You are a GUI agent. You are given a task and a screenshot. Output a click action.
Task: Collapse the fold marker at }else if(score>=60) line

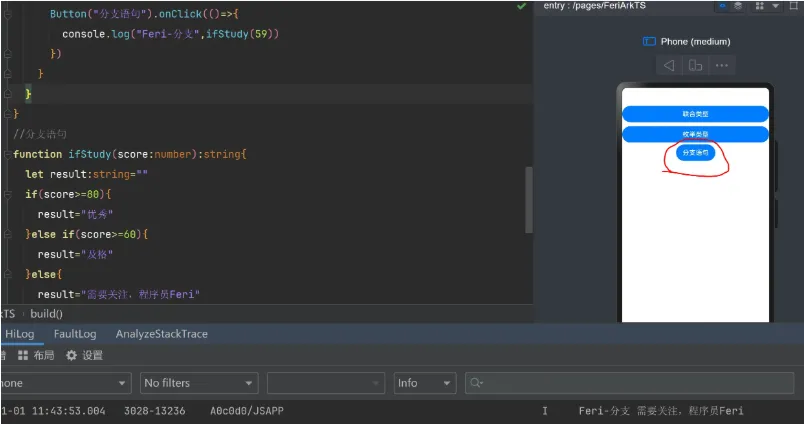coord(8,234)
